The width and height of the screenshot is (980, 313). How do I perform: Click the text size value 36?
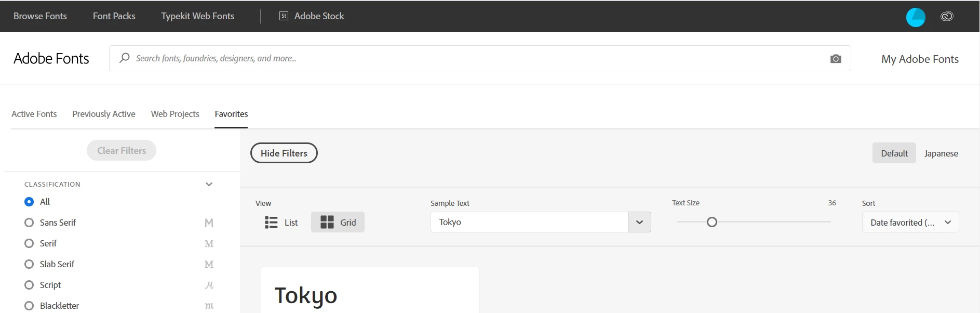point(832,203)
